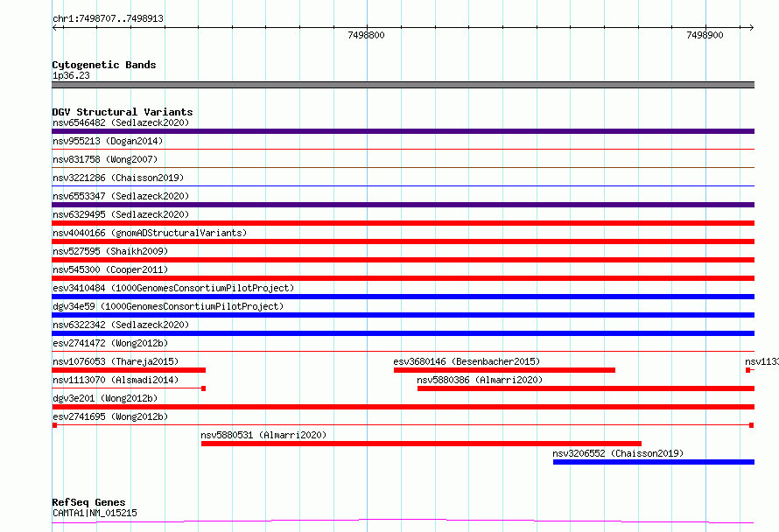Click the purple nsv6553347 variant bar

(x=403, y=205)
